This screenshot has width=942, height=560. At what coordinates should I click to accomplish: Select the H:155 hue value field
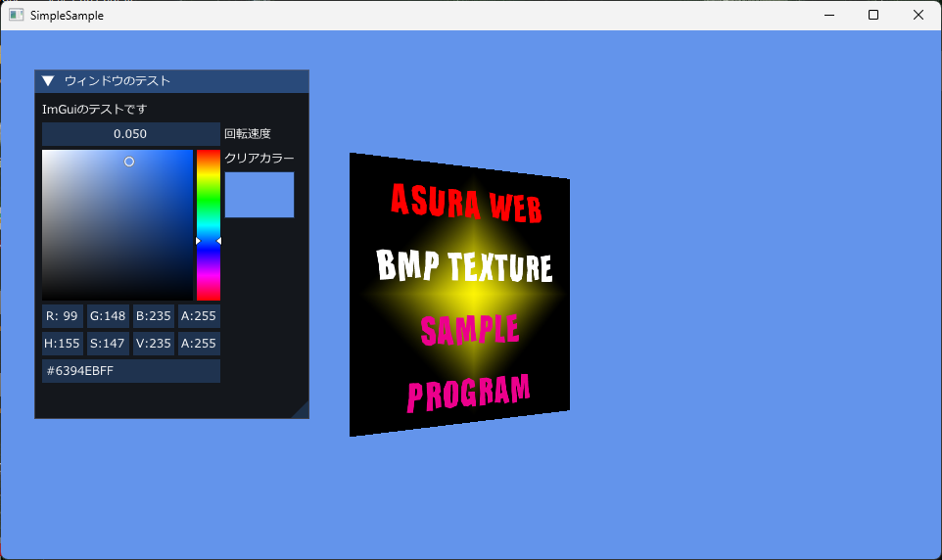[63, 344]
